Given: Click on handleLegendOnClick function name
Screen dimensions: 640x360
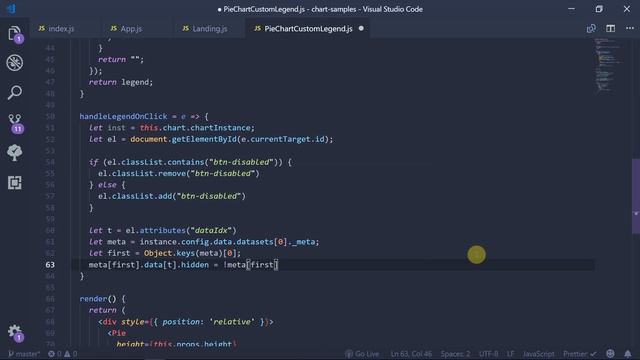Looking at the screenshot, I should (x=123, y=117).
